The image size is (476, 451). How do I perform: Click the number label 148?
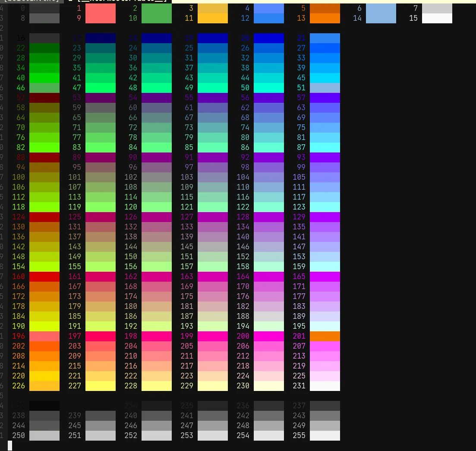[19, 257]
